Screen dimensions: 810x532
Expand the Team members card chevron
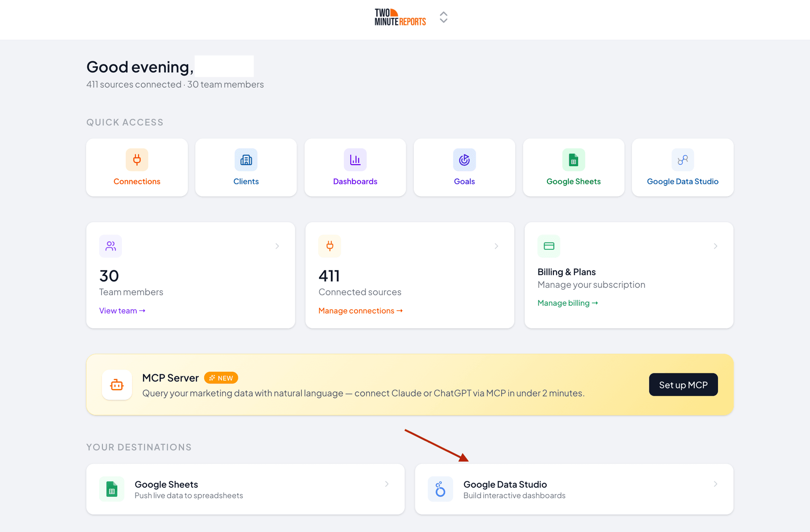tap(277, 246)
